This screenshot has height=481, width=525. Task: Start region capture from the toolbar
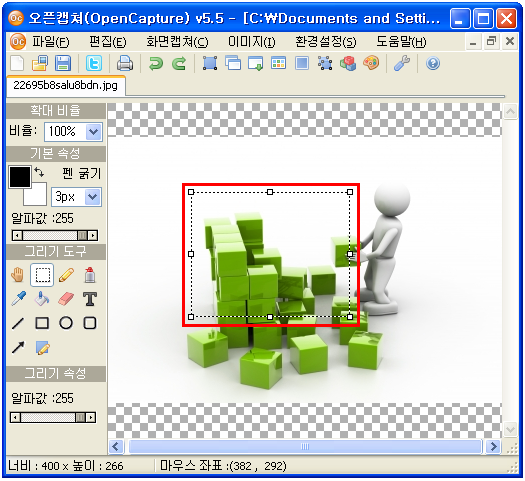210,63
